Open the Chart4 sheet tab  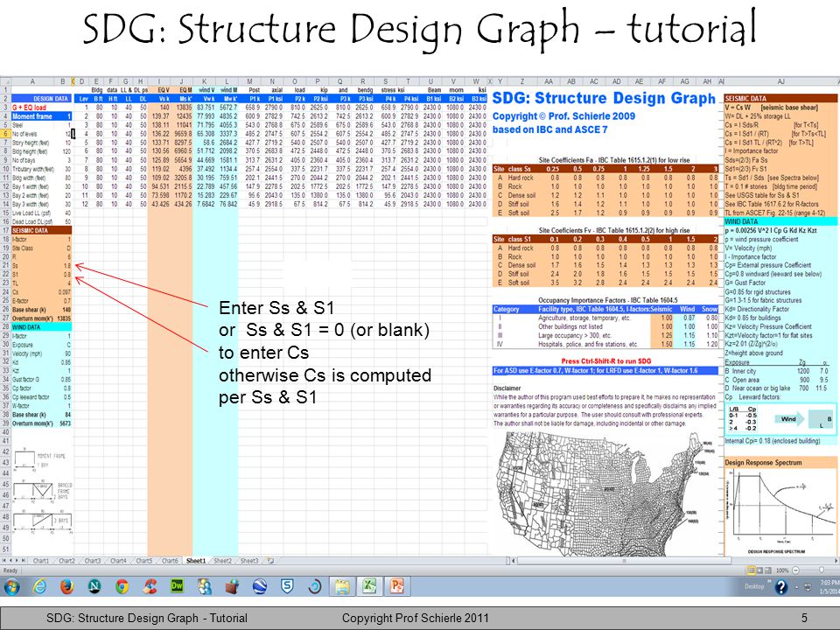pos(118,561)
